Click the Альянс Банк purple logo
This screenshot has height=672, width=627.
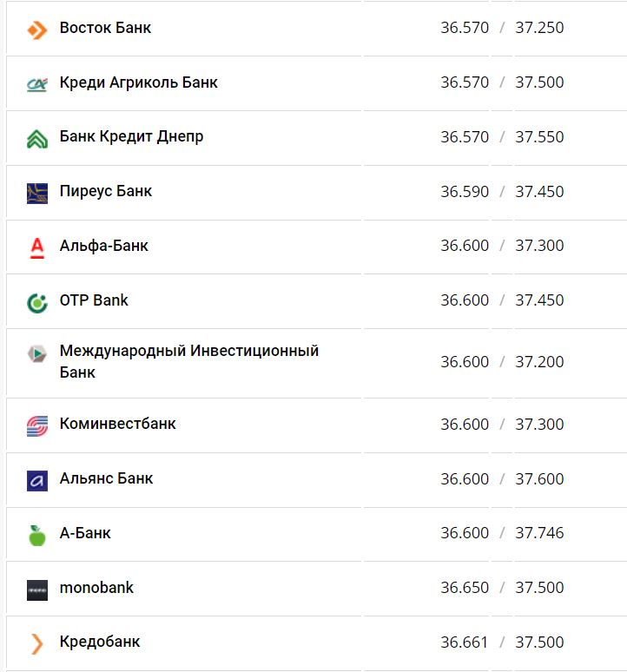click(36, 481)
